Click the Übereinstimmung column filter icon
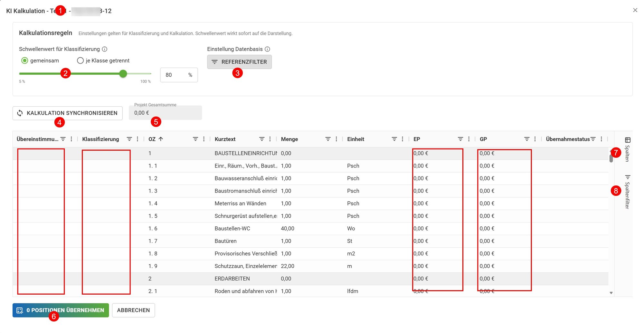This screenshot has height=333, width=644. [63, 139]
